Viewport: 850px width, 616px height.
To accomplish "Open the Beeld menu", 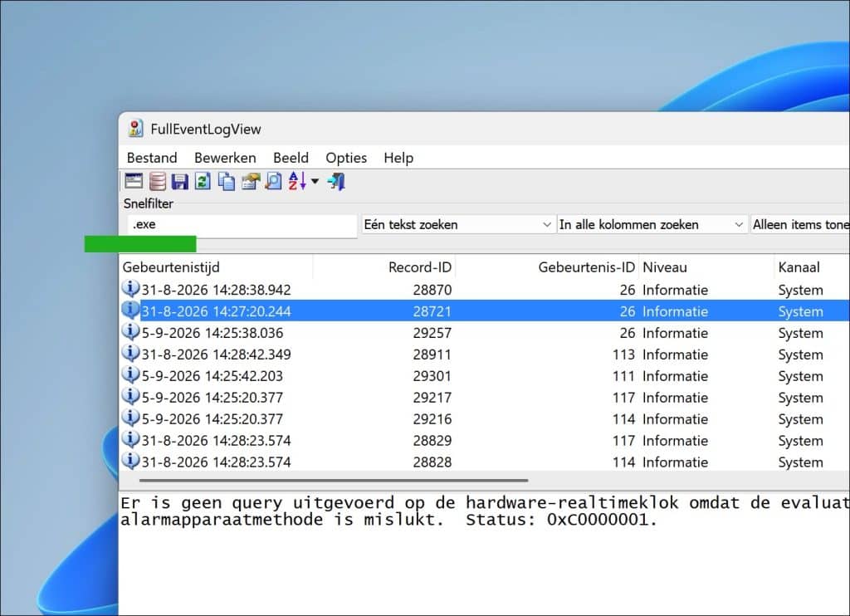I will tap(291, 158).
